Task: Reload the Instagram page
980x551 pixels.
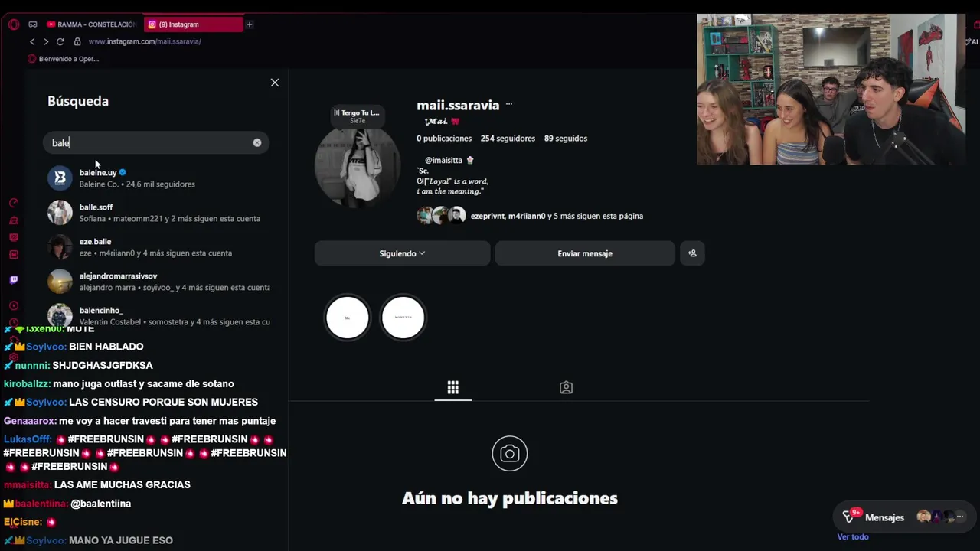Action: click(x=60, y=41)
